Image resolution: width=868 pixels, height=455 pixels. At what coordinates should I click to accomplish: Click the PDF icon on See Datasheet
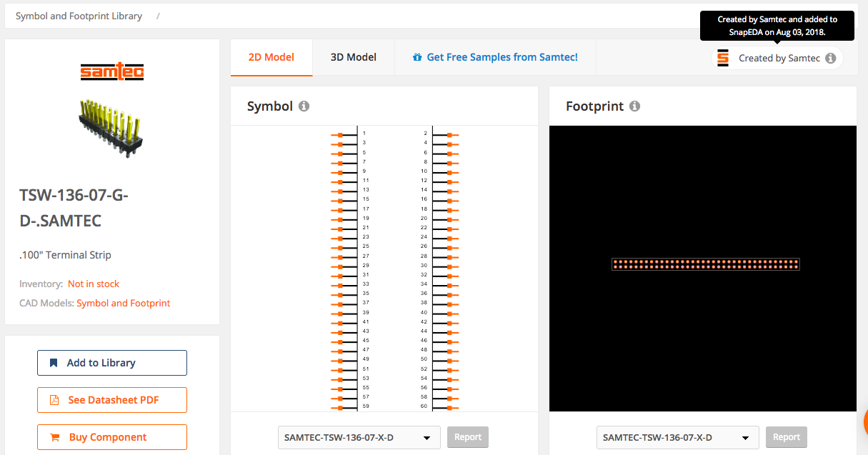(x=54, y=400)
